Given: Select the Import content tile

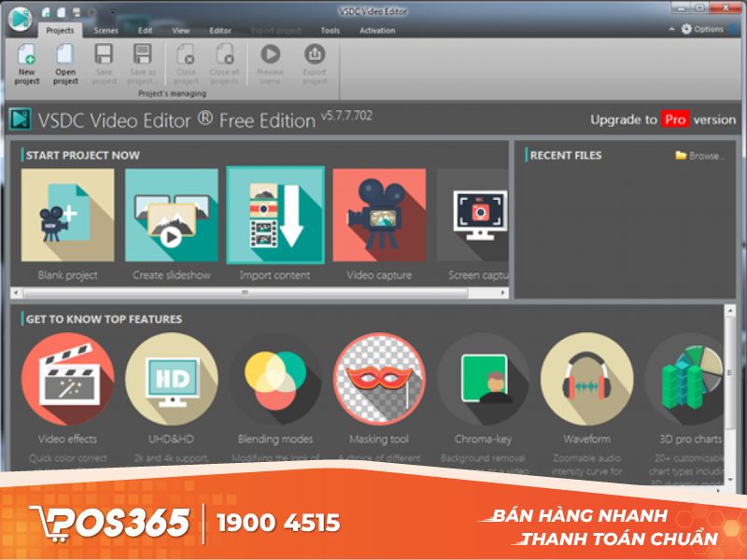Looking at the screenshot, I should pyautogui.click(x=275, y=215).
